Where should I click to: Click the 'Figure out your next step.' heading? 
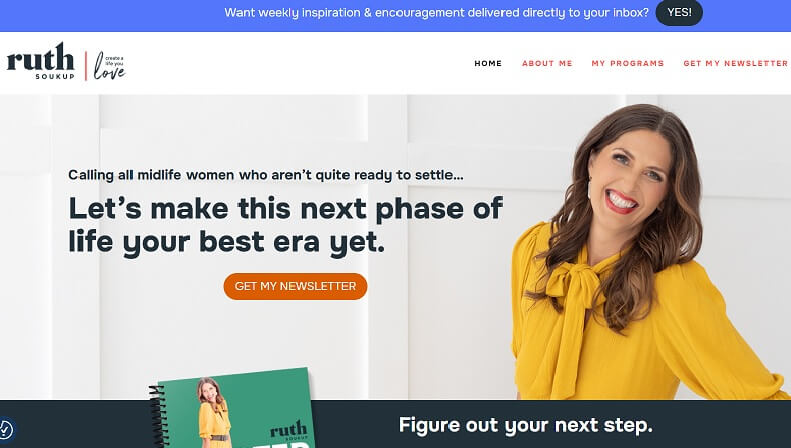pyautogui.click(x=525, y=425)
